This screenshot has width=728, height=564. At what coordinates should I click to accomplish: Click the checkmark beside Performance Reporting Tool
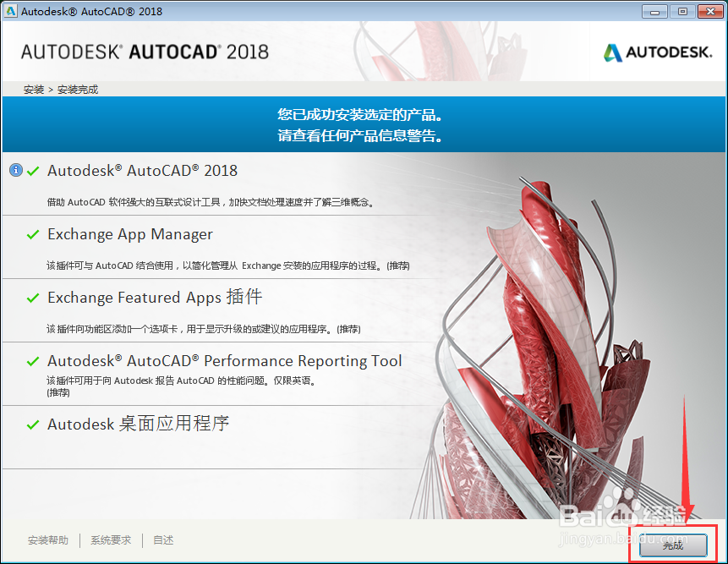point(33,361)
